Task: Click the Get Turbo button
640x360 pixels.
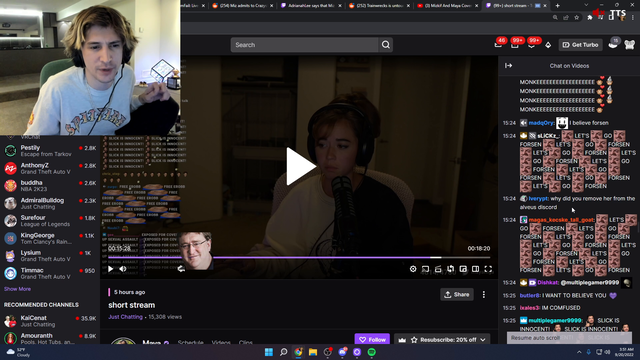Action: click(580, 45)
